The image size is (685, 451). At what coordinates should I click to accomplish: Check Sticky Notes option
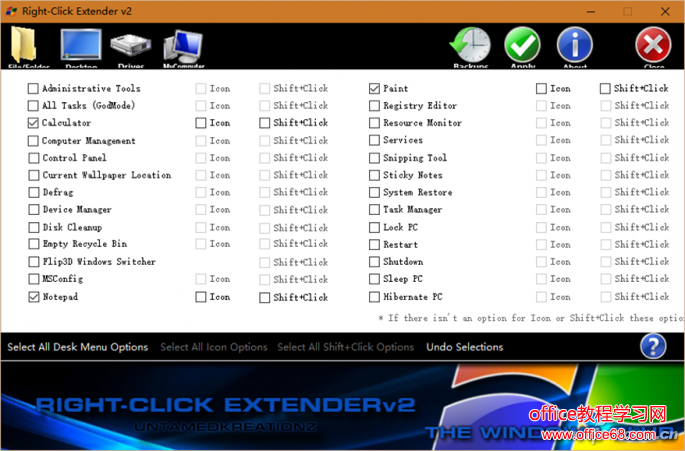pos(374,175)
